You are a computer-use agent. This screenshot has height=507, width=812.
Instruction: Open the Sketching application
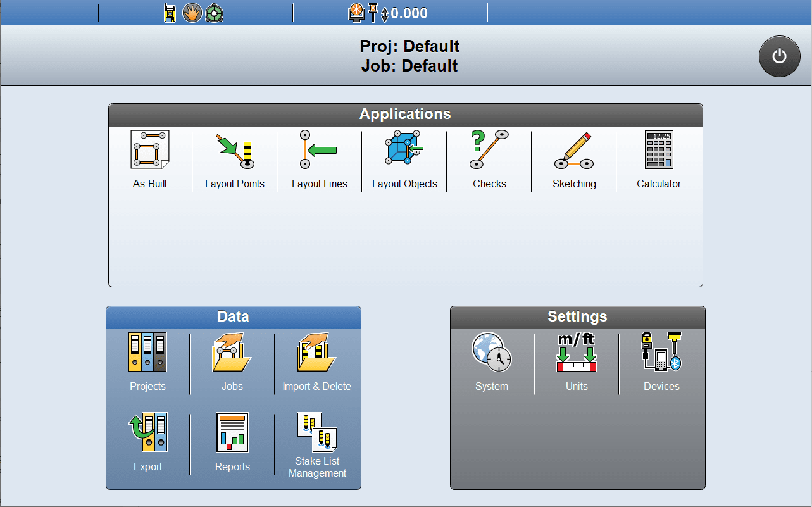(573, 158)
